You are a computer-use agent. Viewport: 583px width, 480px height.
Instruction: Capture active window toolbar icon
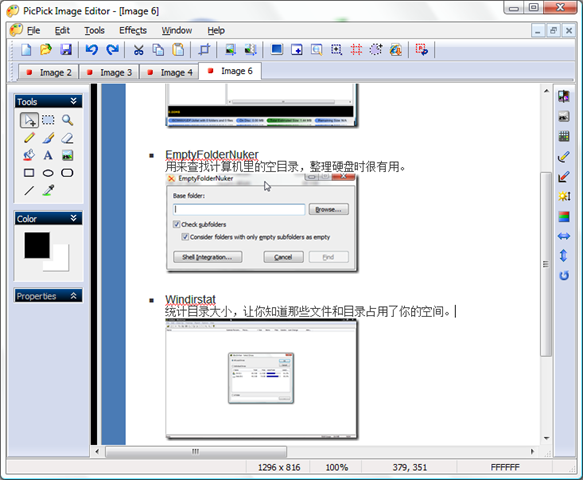coord(297,49)
